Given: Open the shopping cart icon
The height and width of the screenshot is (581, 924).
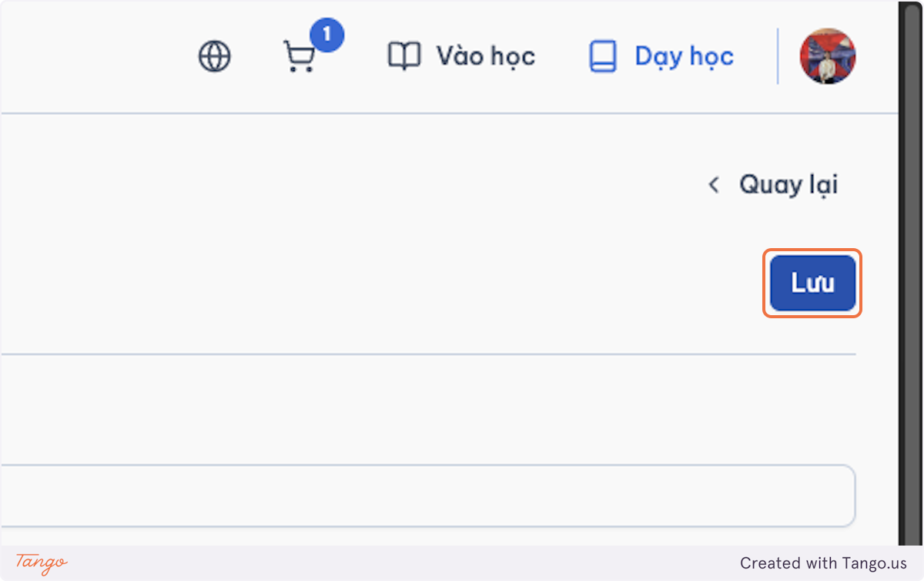Looking at the screenshot, I should [299, 57].
